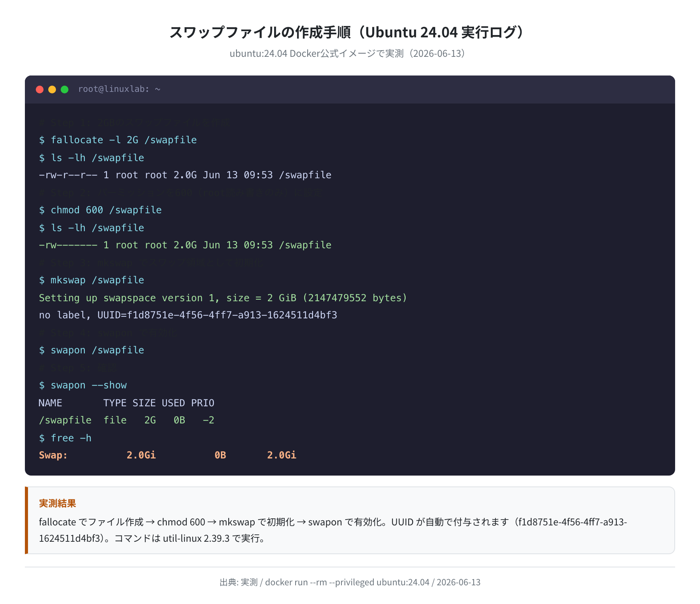Click the file type value in swapon table

click(x=115, y=420)
